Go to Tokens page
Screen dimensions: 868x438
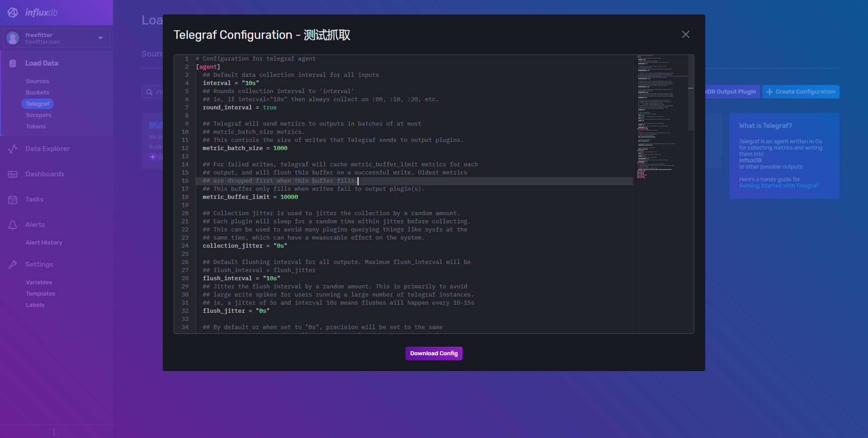(x=36, y=127)
